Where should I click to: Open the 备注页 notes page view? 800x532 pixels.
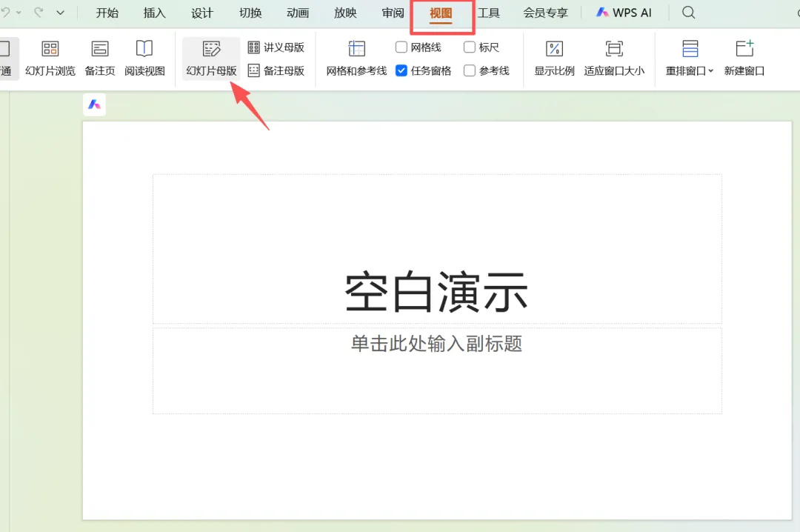[100, 59]
